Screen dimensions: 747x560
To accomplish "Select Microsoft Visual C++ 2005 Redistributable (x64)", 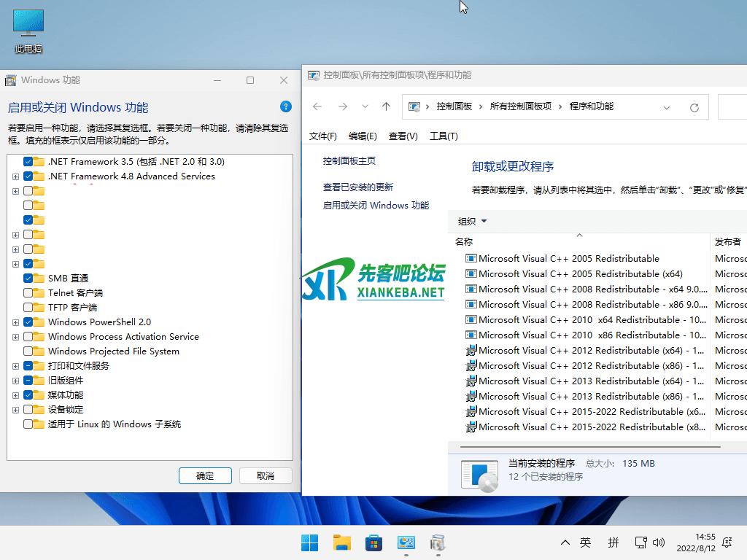I will 580,273.
